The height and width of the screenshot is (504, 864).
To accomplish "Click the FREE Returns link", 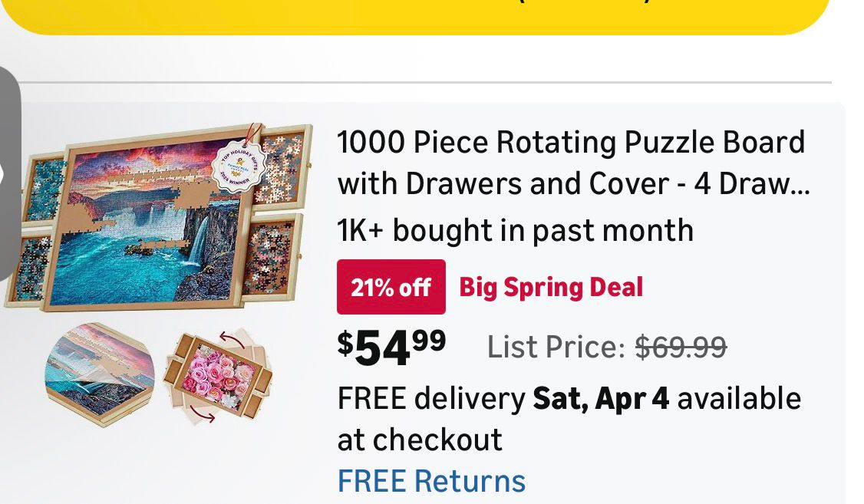I will click(431, 481).
